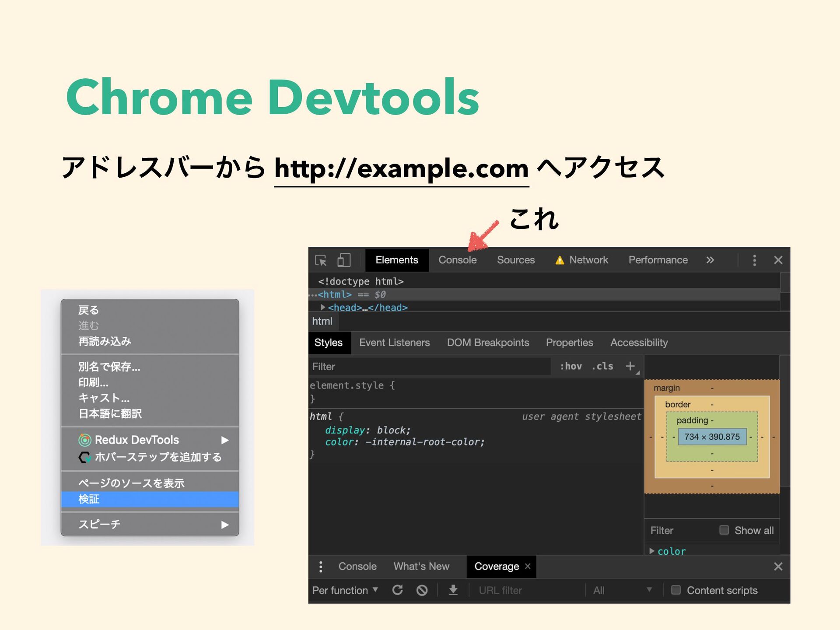Expand the head element in the DOM tree
The width and height of the screenshot is (840, 630).
pos(322,308)
